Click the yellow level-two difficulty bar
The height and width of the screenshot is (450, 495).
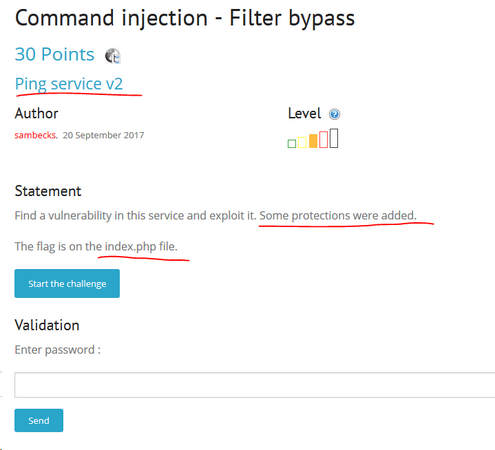[x=302, y=142]
